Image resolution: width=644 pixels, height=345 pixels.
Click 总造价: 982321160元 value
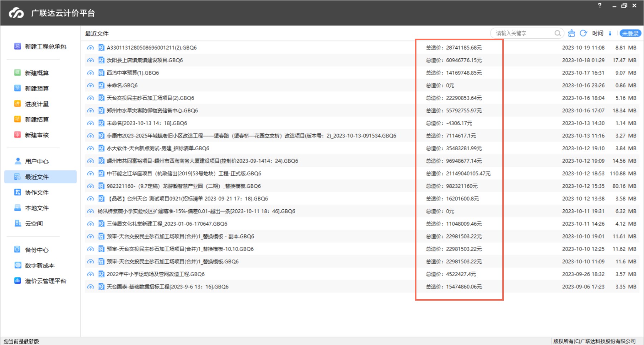tap(452, 186)
